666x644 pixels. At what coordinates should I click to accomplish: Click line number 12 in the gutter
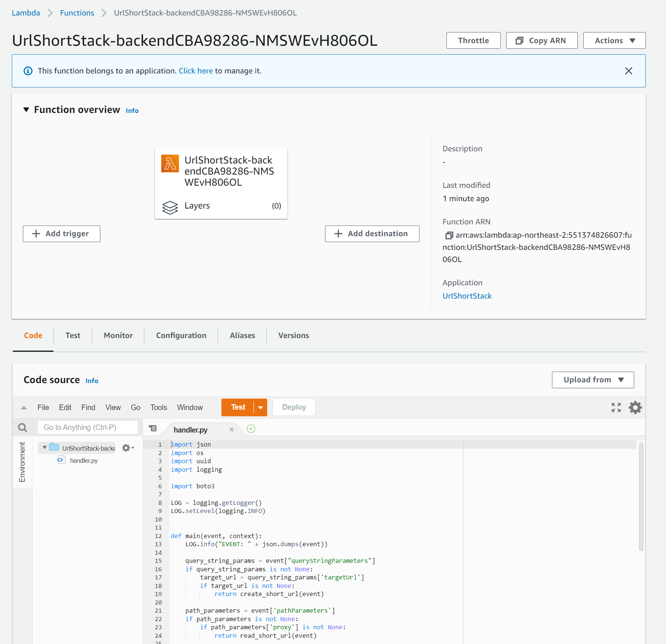(158, 536)
